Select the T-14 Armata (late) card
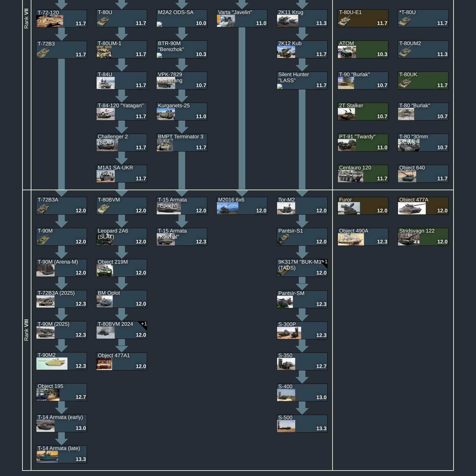Screen dimensions: 476x476 click(x=61, y=454)
